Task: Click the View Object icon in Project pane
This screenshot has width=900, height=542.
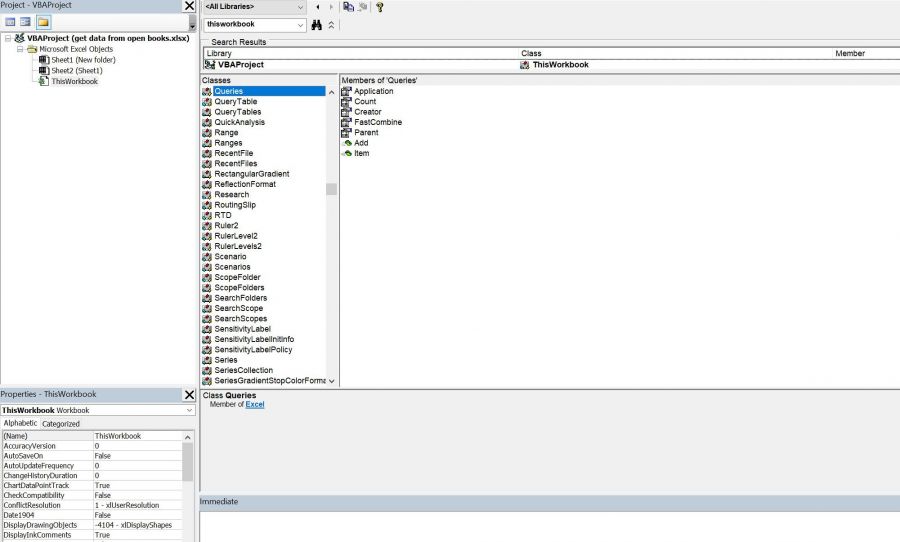Action: tap(25, 22)
